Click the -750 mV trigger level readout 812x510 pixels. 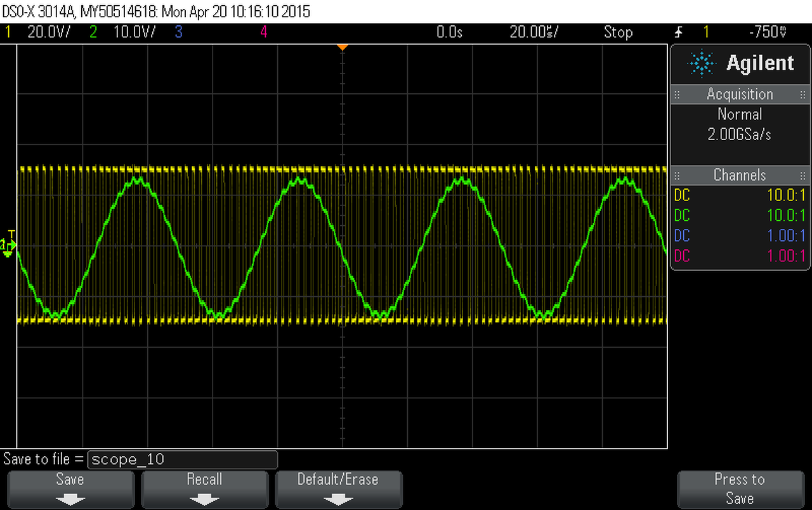coord(768,32)
